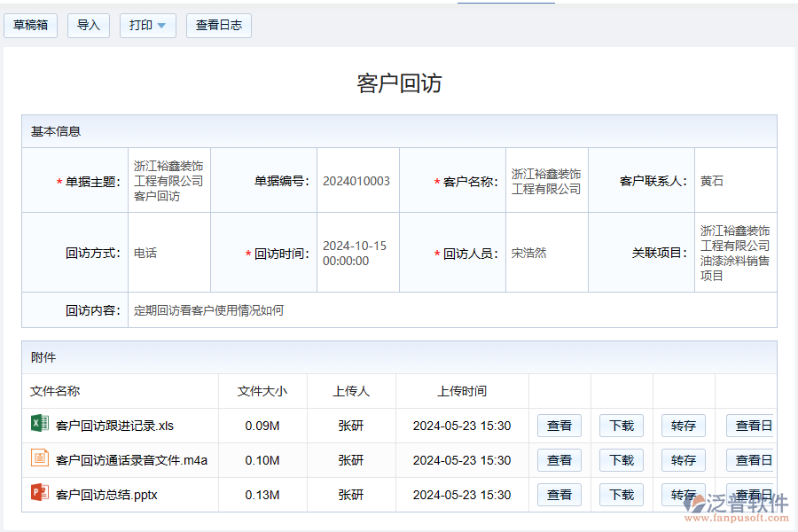转存 the 客户回访通话录音文件.m4a recording

[x=683, y=460]
